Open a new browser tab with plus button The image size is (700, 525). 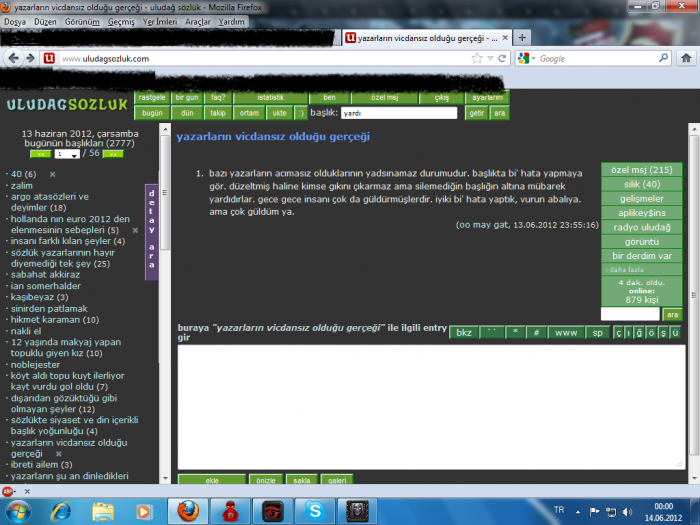pyautogui.click(x=521, y=37)
